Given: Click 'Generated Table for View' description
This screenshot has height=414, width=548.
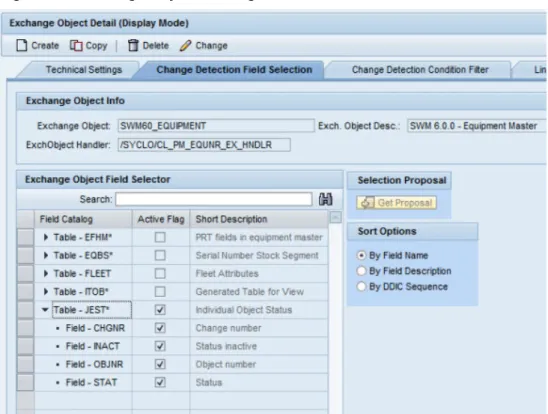Looking at the screenshot, I should pyautogui.click(x=250, y=292).
